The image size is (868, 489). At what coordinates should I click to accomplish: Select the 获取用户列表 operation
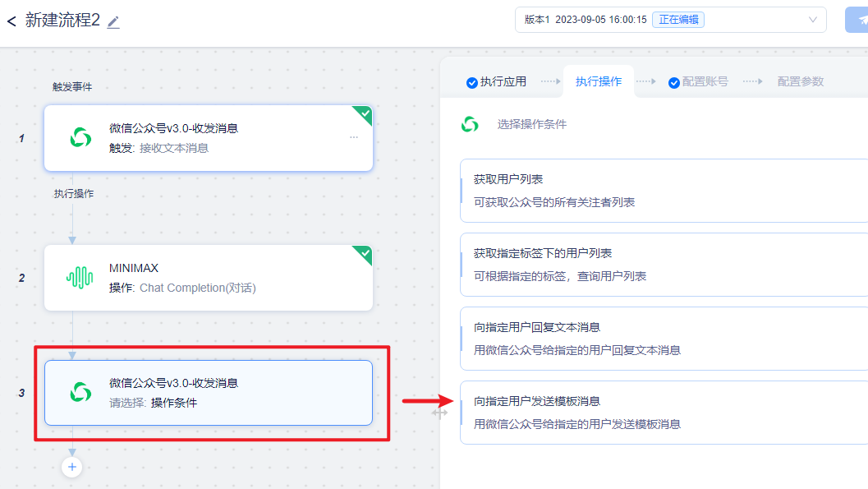[x=664, y=191]
